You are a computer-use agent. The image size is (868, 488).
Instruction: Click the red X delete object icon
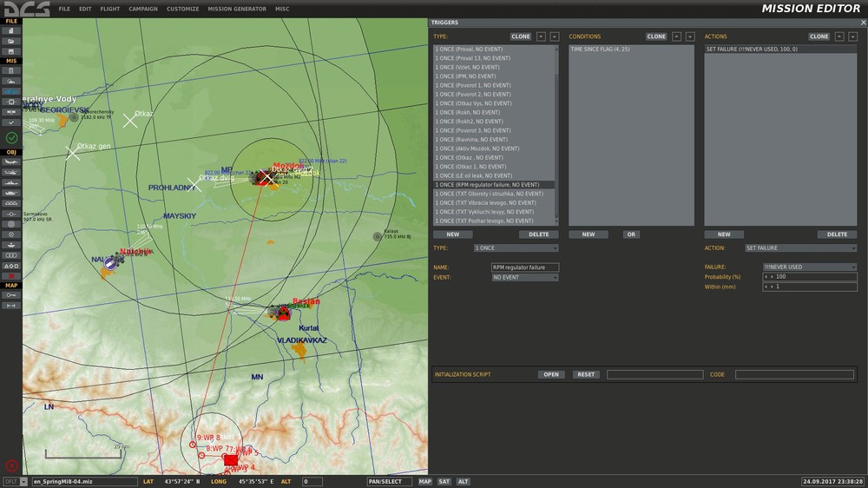click(11, 276)
